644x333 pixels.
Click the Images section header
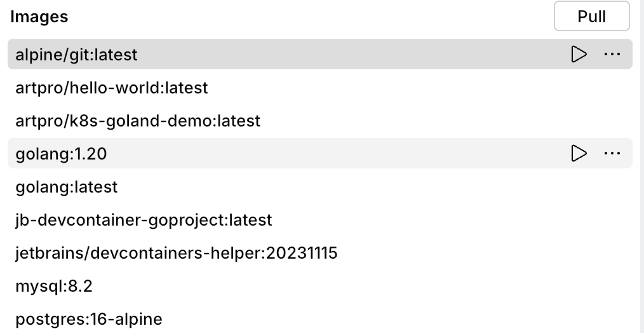pos(39,17)
